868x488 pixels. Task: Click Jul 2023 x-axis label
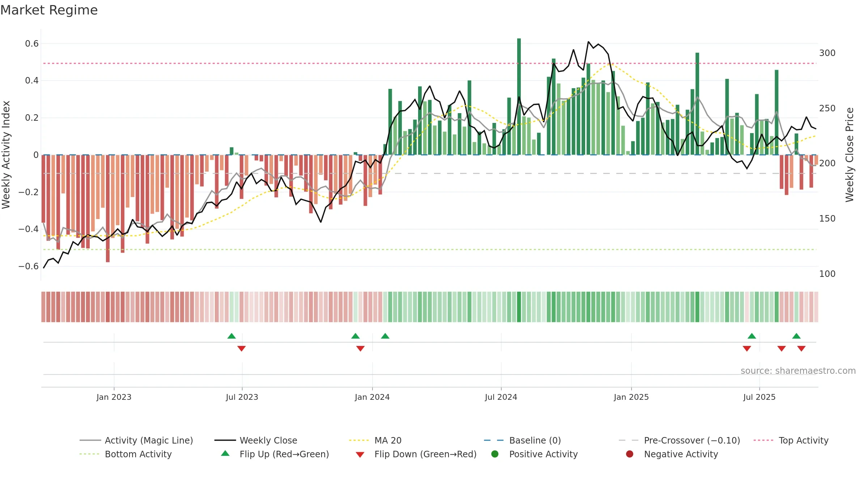pyautogui.click(x=242, y=397)
